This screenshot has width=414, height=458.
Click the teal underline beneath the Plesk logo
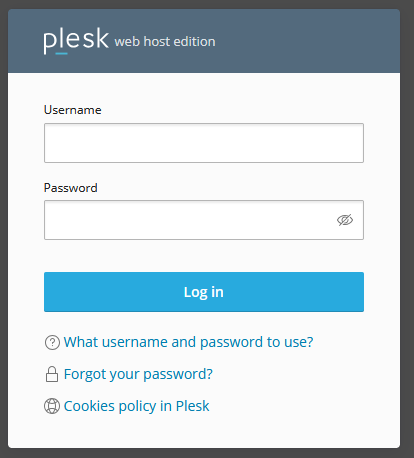[x=61, y=53]
